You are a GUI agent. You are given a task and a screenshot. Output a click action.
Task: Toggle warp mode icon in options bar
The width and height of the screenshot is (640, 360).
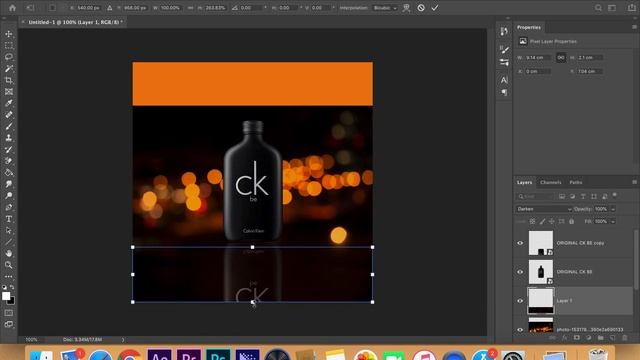click(406, 7)
